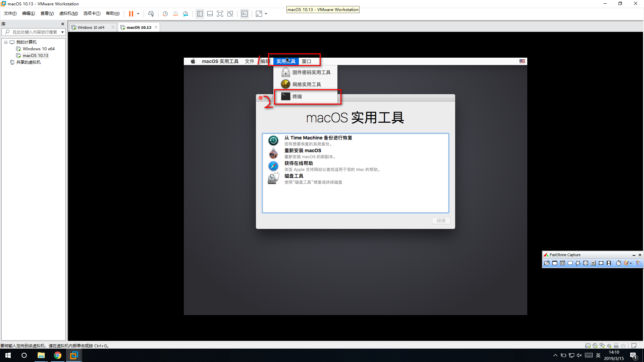Switch to the Windows 10 x64 tab
This screenshot has width=644, height=362.
(91, 27)
